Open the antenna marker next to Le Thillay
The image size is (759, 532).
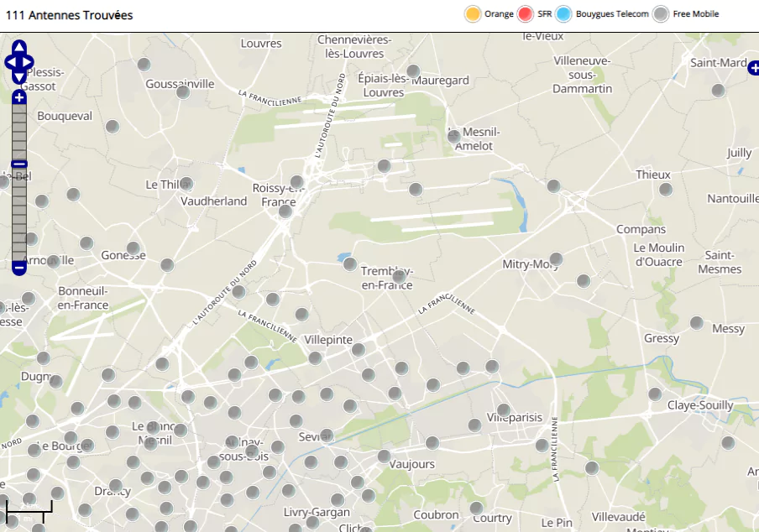coord(186,184)
